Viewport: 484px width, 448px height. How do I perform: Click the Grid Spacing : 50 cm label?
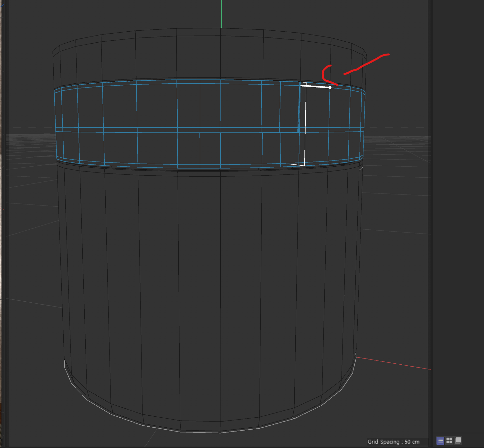(393, 442)
